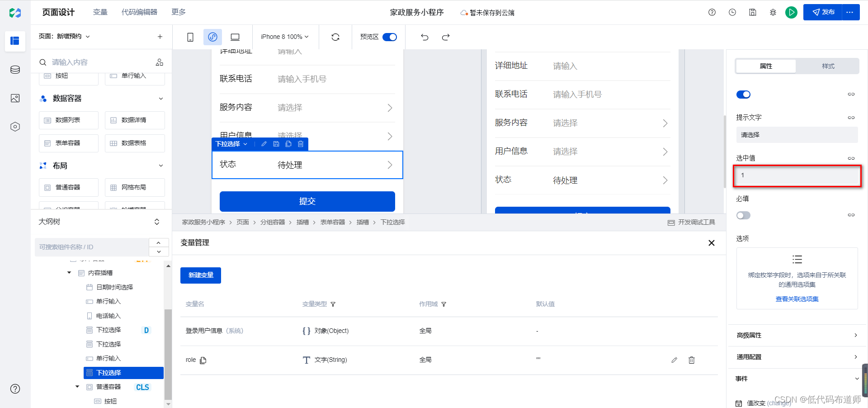Open the 更多 menu
The width and height of the screenshot is (868, 408).
pos(179,12)
